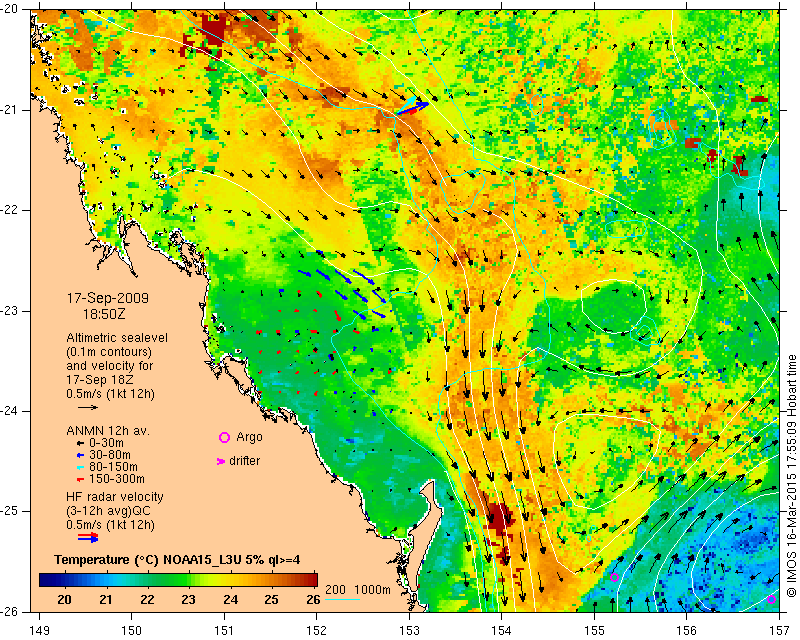Image resolution: width=800 pixels, height=640 pixels.
Task: Click the '150-300m' depth label
Action: coord(117,479)
